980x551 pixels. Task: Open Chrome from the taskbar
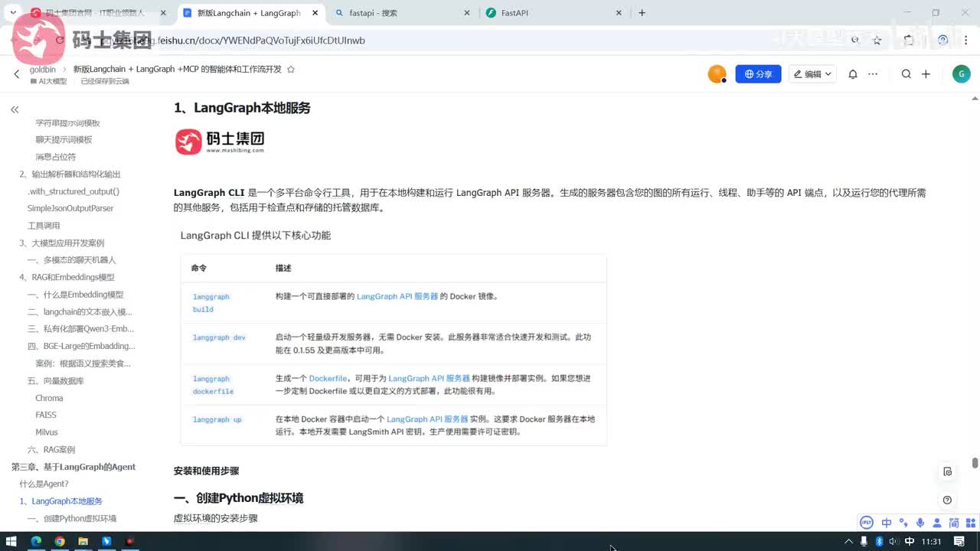(x=60, y=542)
